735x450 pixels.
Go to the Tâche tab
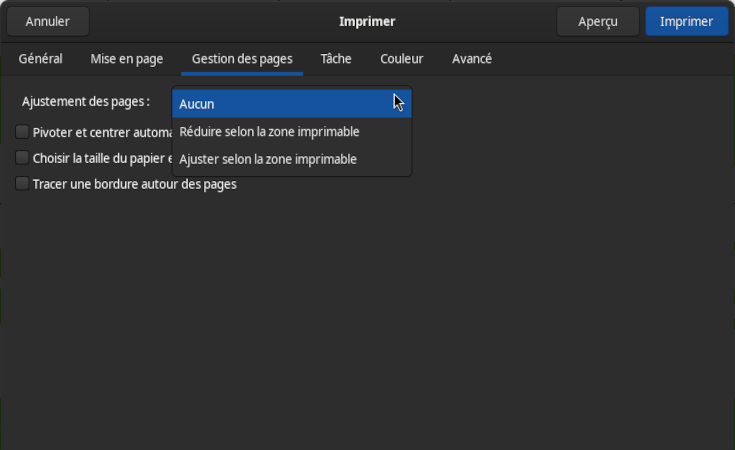[336, 59]
